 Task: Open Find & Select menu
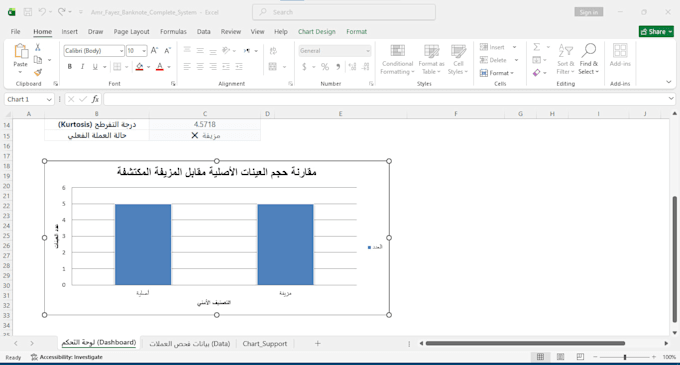pos(588,59)
